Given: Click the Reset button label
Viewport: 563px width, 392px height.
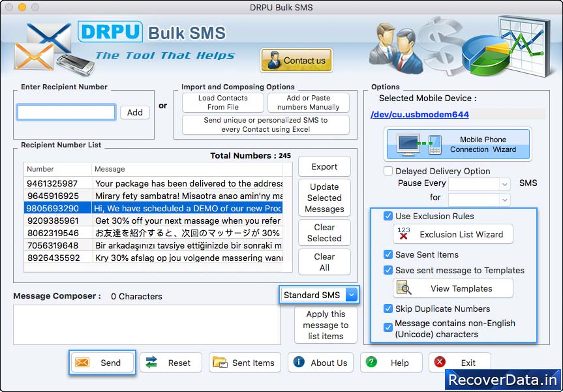Looking at the screenshot, I should (179, 363).
